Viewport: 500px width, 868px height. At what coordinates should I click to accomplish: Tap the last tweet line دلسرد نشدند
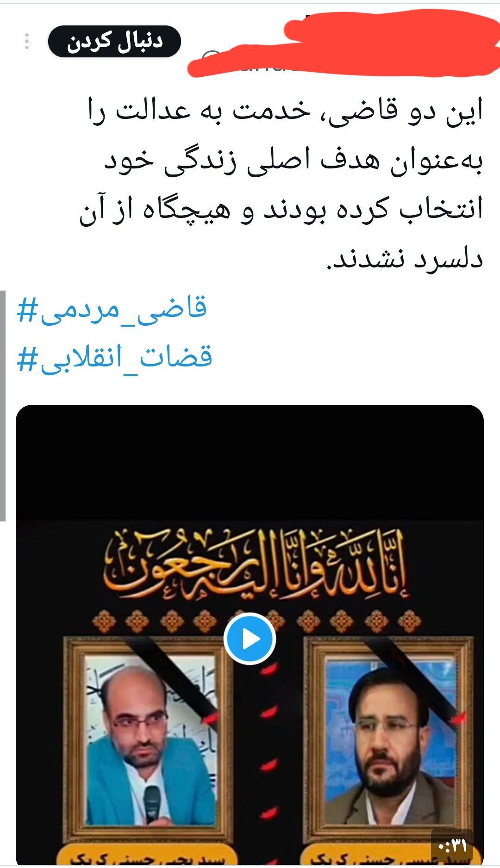tap(406, 259)
